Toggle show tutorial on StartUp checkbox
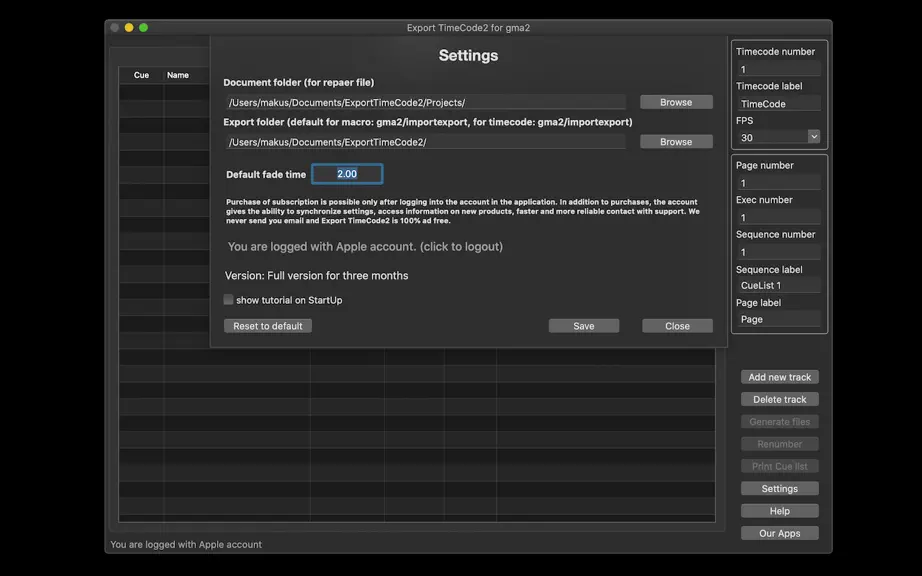922x576 pixels. click(x=228, y=300)
